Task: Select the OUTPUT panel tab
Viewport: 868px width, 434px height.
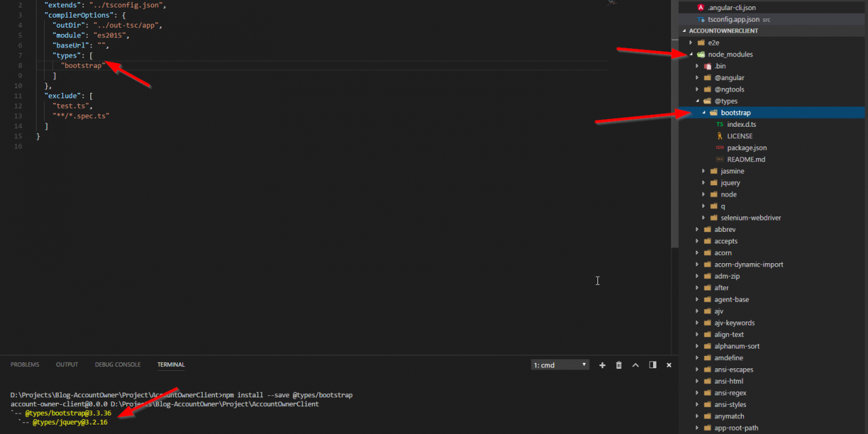Action: pyautogui.click(x=67, y=365)
